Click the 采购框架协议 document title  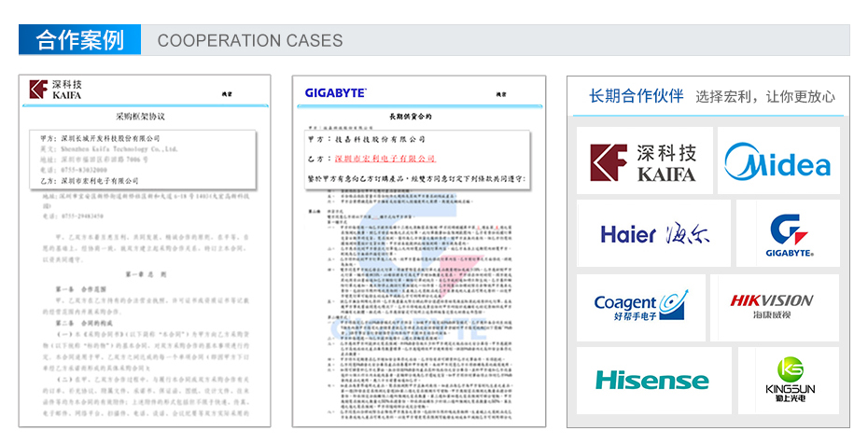(x=140, y=117)
